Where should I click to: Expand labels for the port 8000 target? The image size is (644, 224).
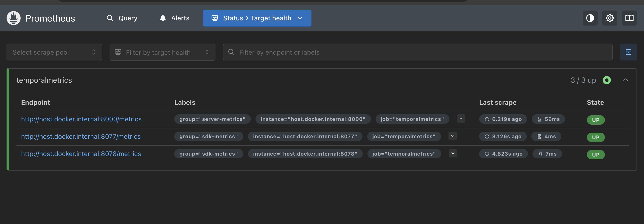[x=461, y=119]
